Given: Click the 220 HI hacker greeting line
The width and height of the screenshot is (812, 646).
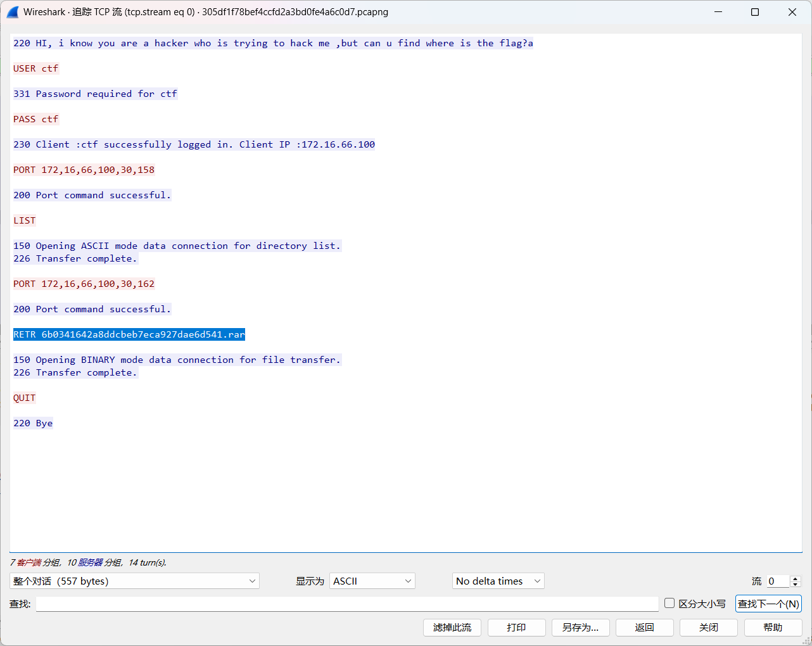Looking at the screenshot, I should [272, 43].
